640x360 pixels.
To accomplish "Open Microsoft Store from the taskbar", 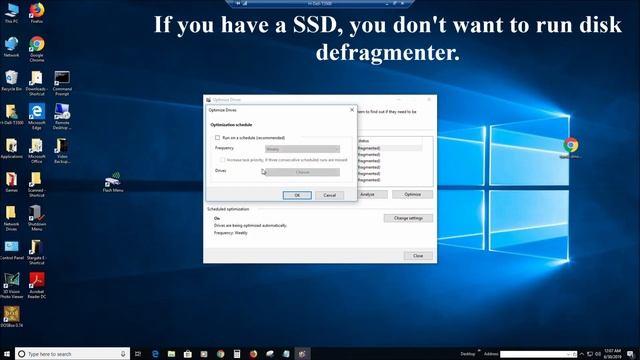I will pyautogui.click(x=188, y=354).
